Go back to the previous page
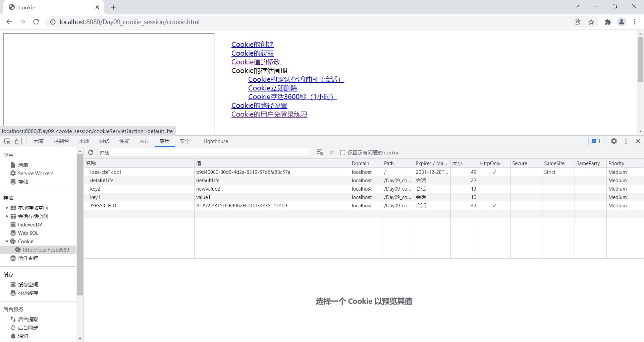644x342 pixels. pyautogui.click(x=9, y=22)
